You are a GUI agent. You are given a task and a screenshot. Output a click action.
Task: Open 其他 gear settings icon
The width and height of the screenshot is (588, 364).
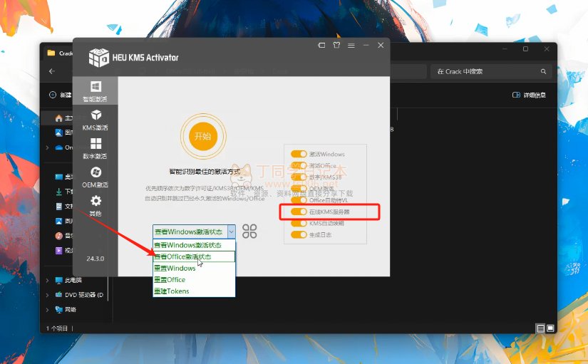point(95,206)
